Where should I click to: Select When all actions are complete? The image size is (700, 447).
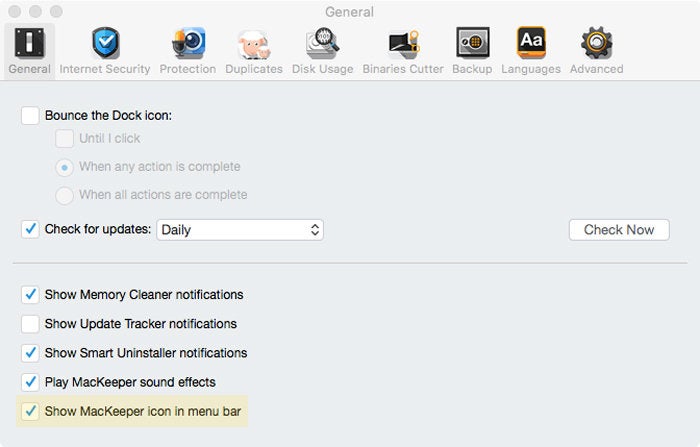pos(64,196)
